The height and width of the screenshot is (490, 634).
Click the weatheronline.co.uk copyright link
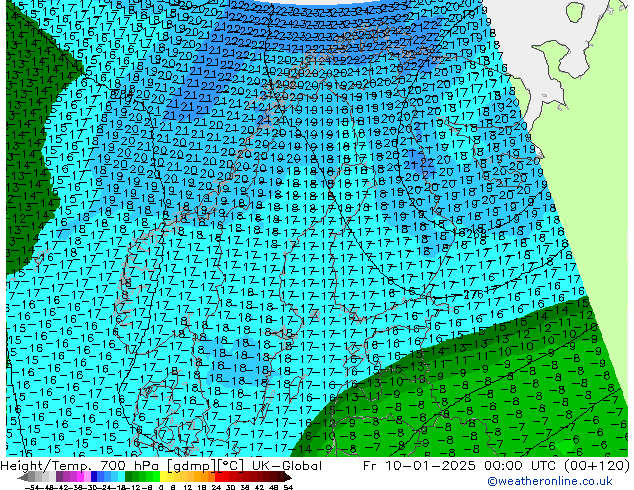click(x=550, y=481)
